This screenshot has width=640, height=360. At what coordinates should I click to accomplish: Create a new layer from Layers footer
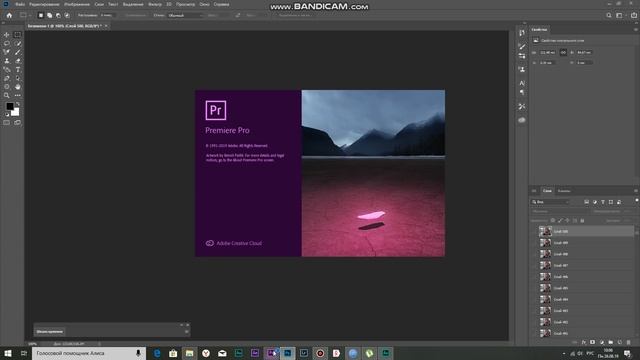(x=620, y=342)
